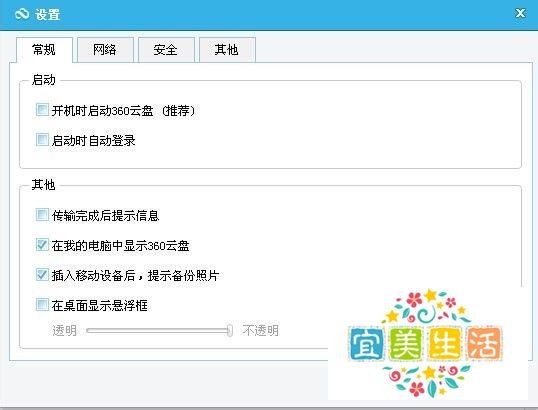The width and height of the screenshot is (538, 410).
Task: Click the 设置 title text
Action: 47,14
